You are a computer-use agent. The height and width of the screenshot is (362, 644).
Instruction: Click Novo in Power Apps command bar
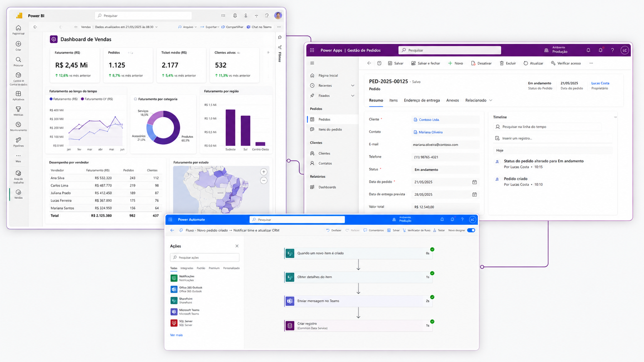tap(455, 63)
